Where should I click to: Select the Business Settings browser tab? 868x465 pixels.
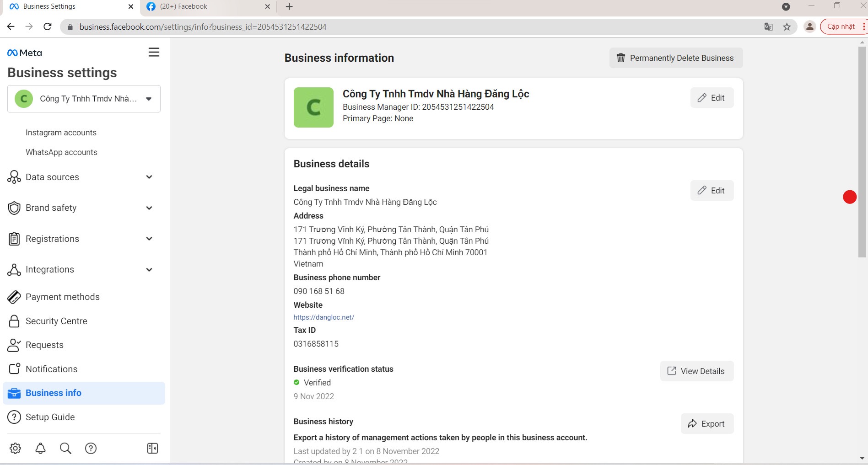pos(70,7)
